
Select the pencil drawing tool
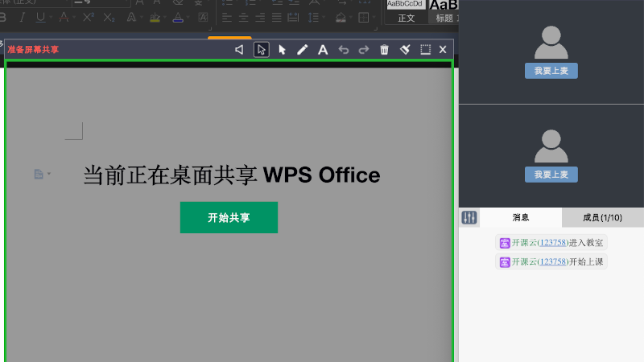[303, 50]
